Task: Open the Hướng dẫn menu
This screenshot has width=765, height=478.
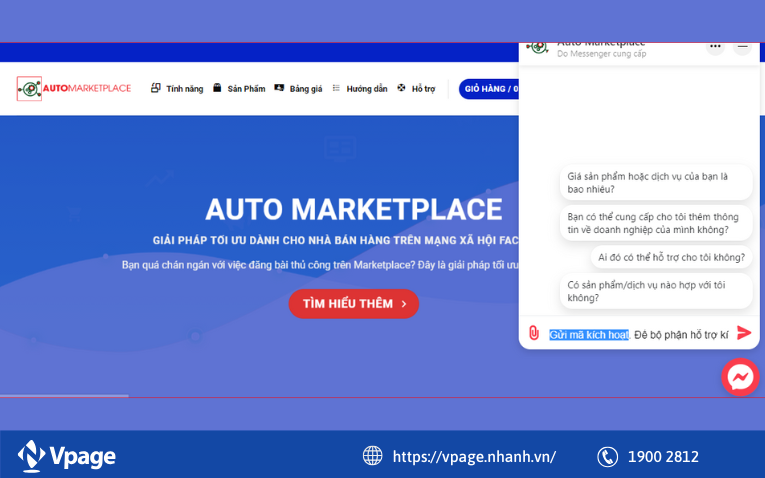Action: pyautogui.click(x=359, y=89)
